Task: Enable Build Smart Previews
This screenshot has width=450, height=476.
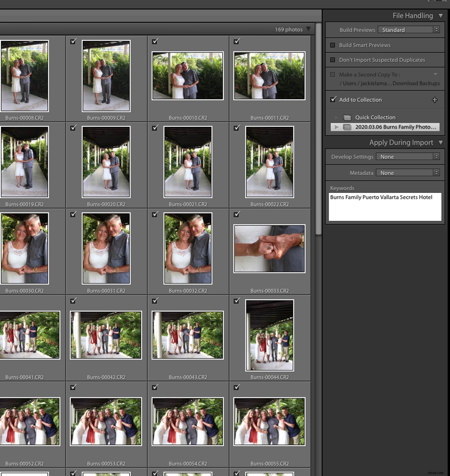Action: pyautogui.click(x=333, y=45)
